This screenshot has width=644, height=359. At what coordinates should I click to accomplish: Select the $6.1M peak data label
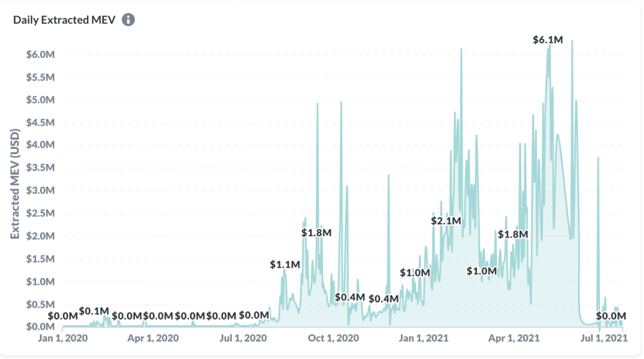click(547, 40)
